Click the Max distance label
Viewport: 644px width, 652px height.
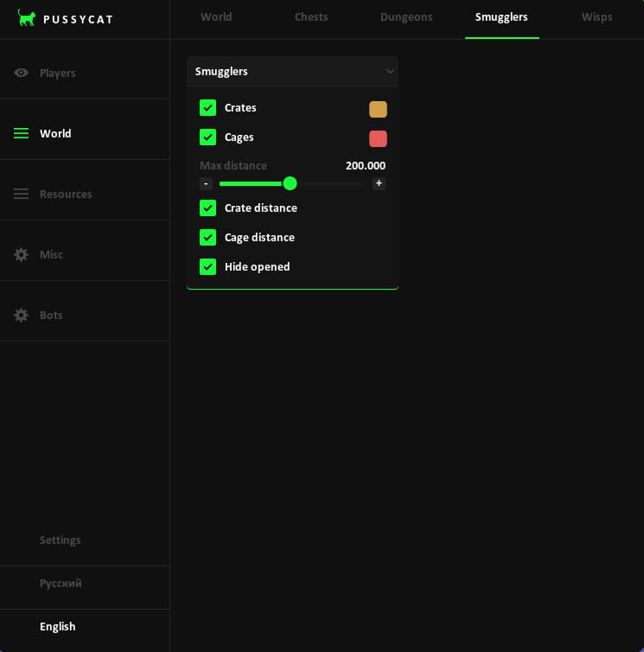click(233, 165)
